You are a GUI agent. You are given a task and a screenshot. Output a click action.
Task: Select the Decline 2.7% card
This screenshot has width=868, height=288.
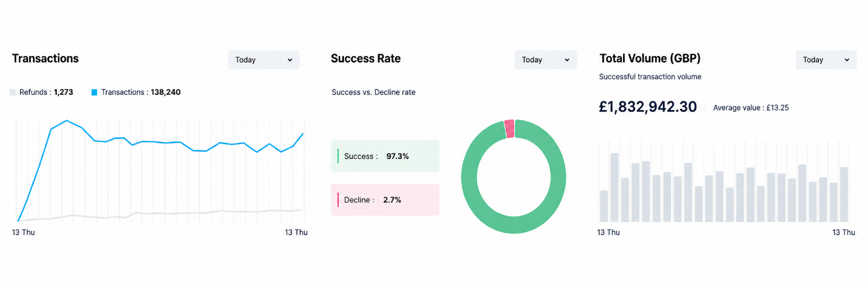click(385, 200)
